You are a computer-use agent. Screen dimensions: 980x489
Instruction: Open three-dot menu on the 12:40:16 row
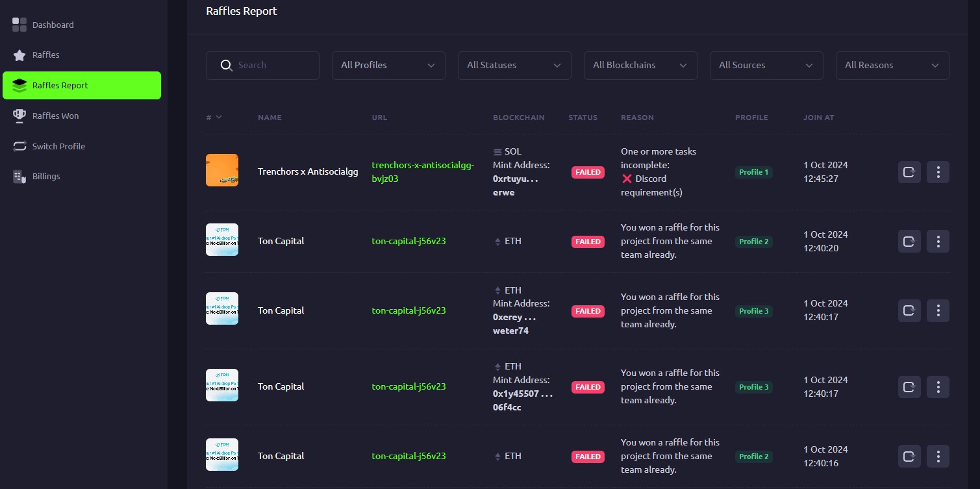pyautogui.click(x=938, y=456)
